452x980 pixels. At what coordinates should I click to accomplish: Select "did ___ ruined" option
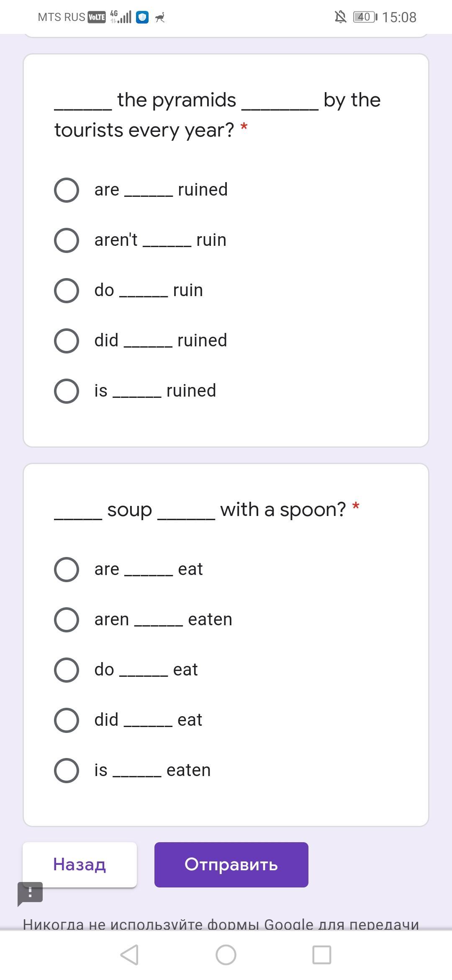pyautogui.click(x=67, y=341)
